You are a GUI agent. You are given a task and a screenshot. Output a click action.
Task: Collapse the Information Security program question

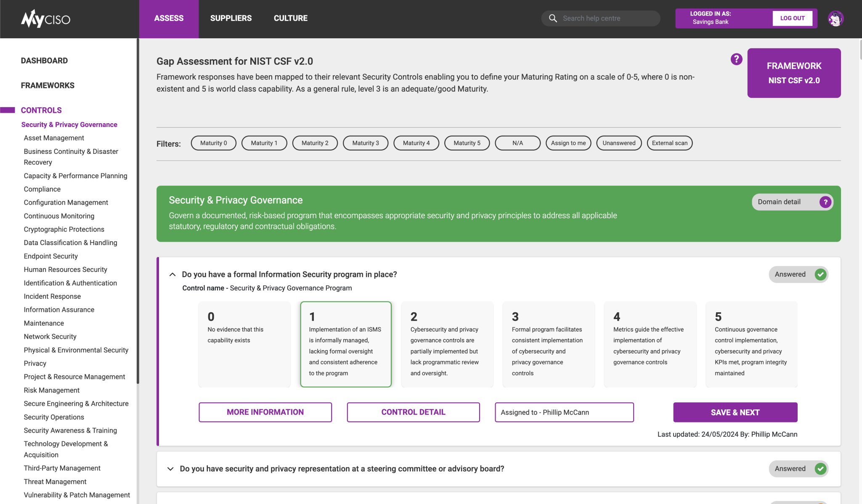click(172, 274)
